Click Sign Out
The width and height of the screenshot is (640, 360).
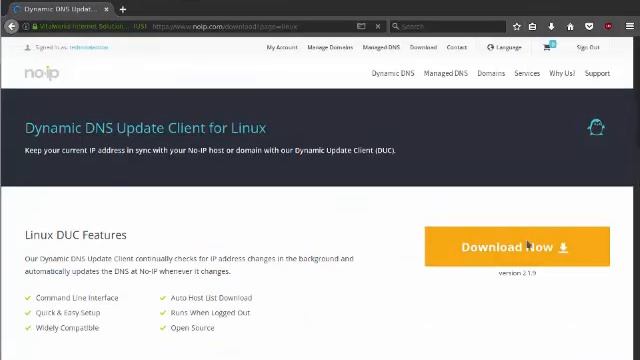pos(588,47)
